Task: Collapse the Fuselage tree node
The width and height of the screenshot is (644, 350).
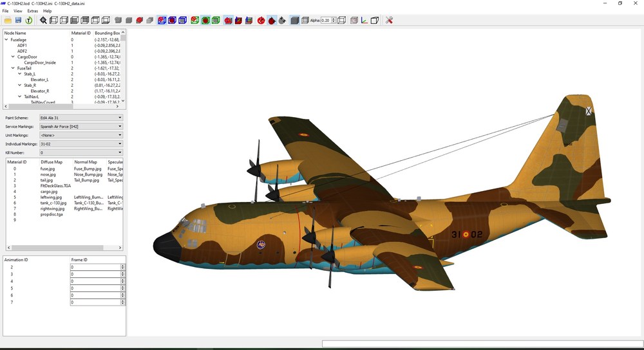Action: [x=6, y=40]
